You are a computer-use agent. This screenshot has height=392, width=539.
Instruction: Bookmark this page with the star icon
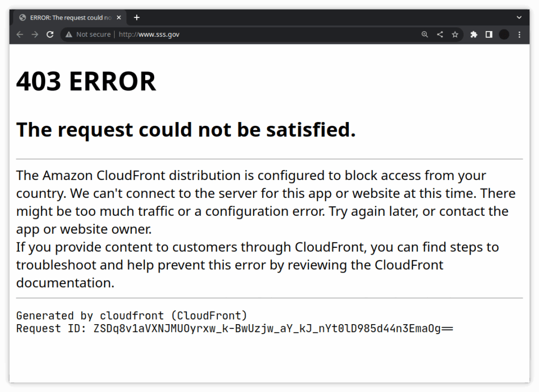455,34
